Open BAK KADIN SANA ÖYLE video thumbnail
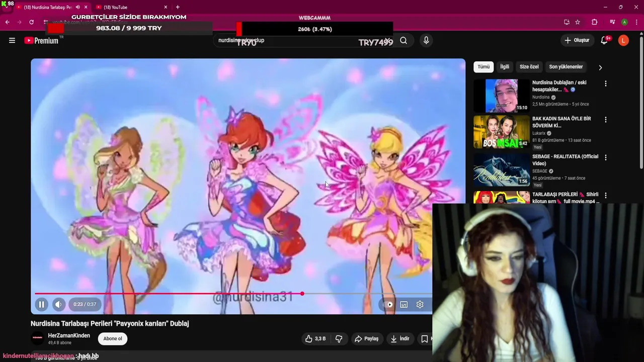The image size is (644, 362). (502, 132)
